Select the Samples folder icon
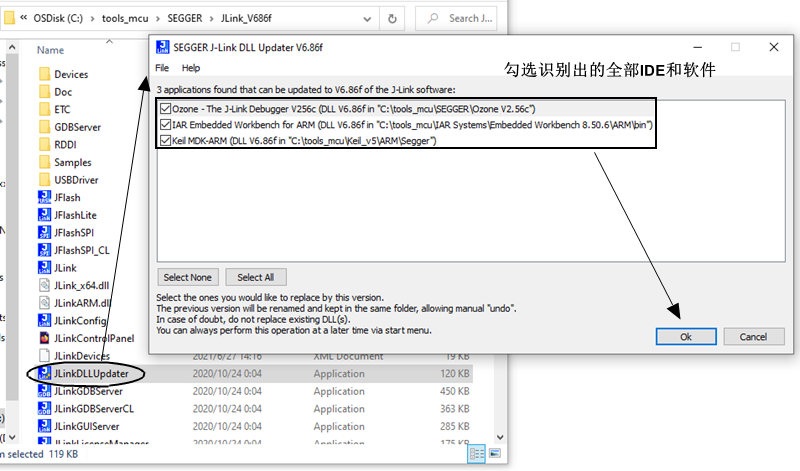 coord(44,162)
